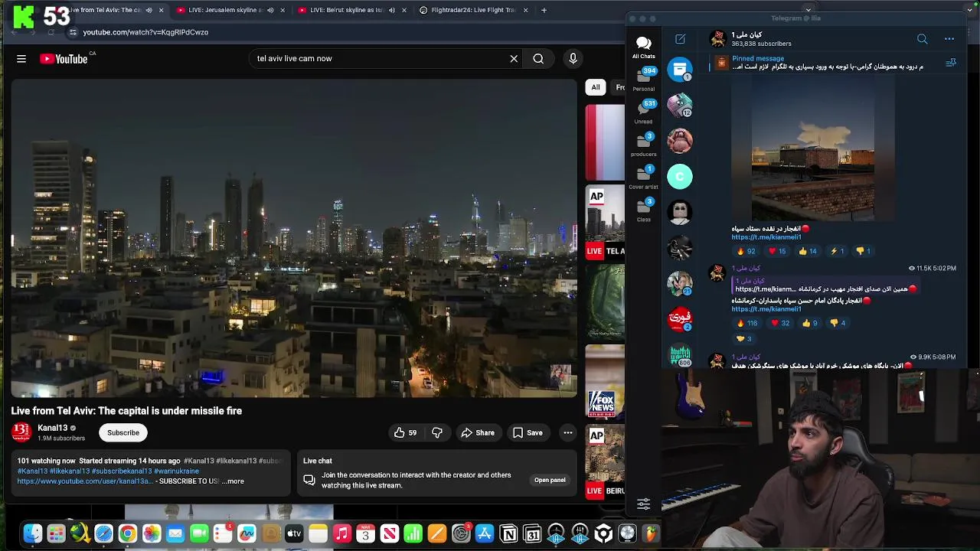
Task: Toggle the heart reaction showing 32
Action: click(x=780, y=323)
